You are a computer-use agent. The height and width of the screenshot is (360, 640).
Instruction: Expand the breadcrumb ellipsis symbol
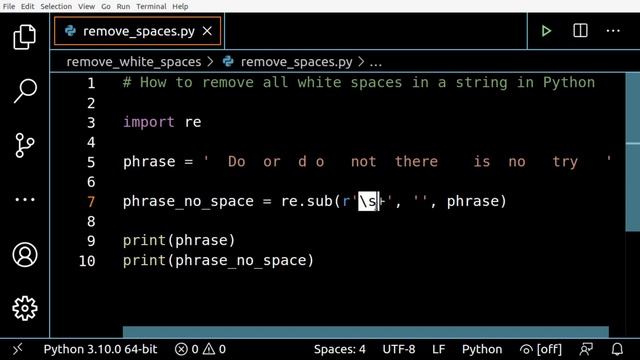click(x=376, y=62)
